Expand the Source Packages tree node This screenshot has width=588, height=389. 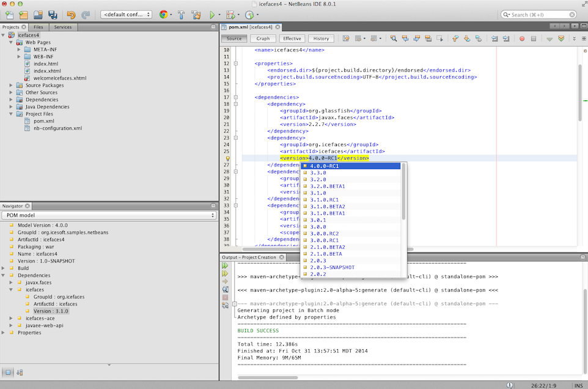(x=12, y=86)
